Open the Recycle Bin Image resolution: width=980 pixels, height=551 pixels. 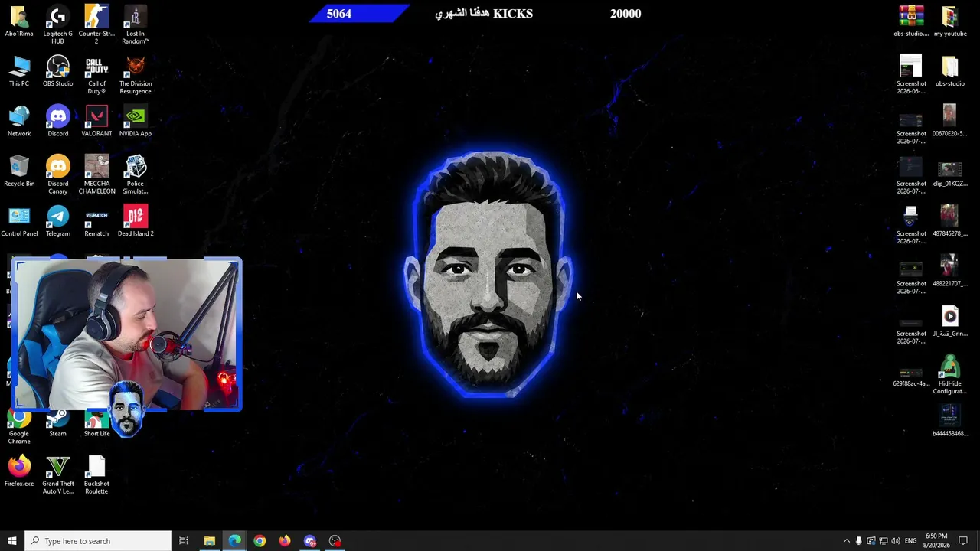tap(19, 171)
